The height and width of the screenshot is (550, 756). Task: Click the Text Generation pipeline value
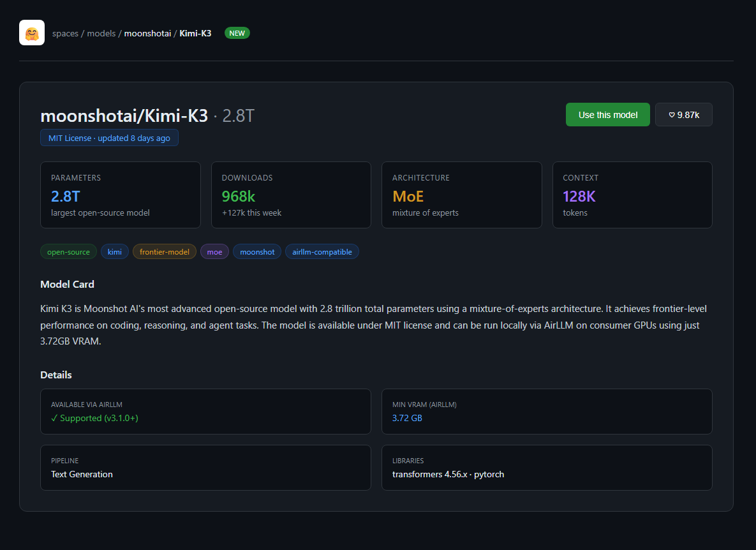click(x=82, y=474)
